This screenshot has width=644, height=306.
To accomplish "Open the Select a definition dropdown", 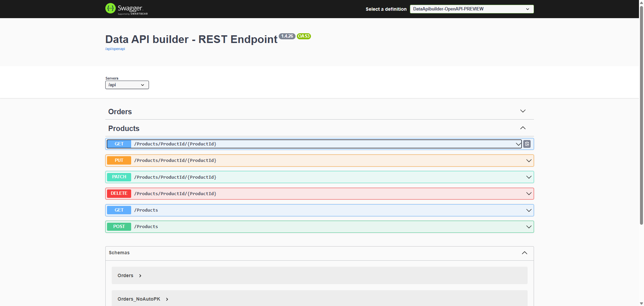I will click(471, 9).
